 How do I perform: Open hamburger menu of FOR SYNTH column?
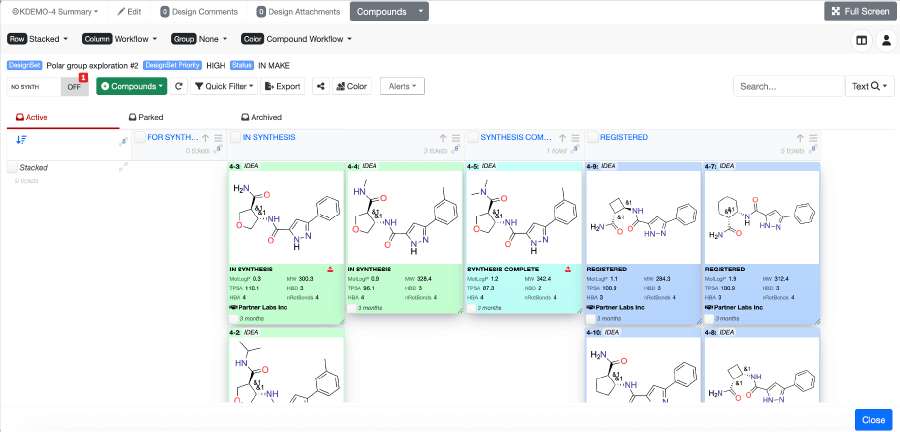pos(218,138)
